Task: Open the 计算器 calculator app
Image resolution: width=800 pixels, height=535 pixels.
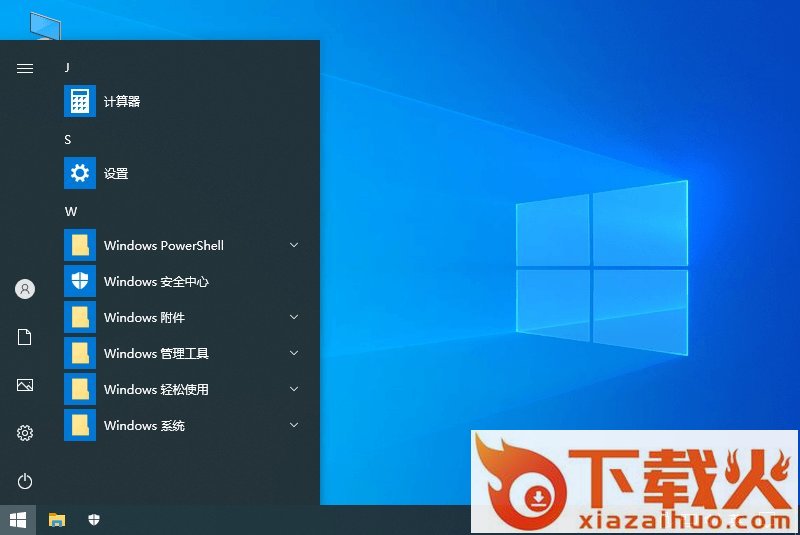Action: 121,101
